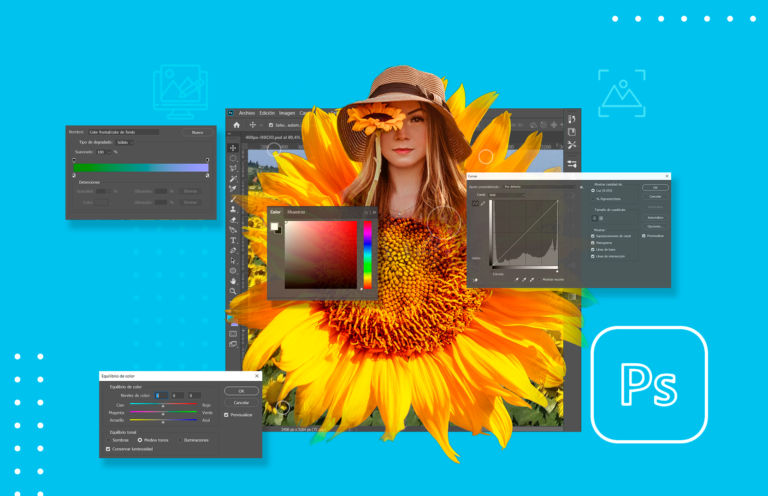Select the pencil draw-curve icon in Curvas
Screen dimensions: 768x496
483,203
